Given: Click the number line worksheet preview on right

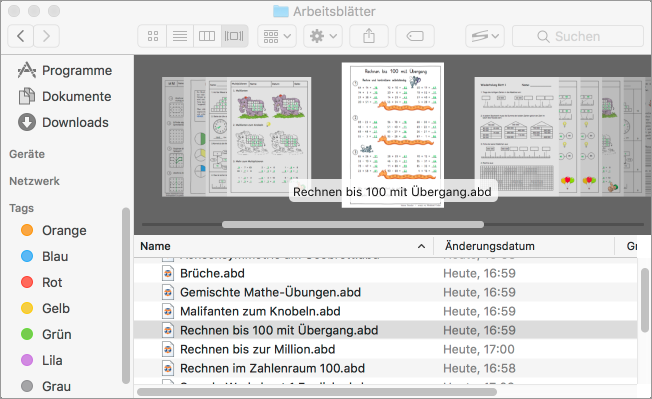Looking at the screenshot, I should tap(517, 136).
